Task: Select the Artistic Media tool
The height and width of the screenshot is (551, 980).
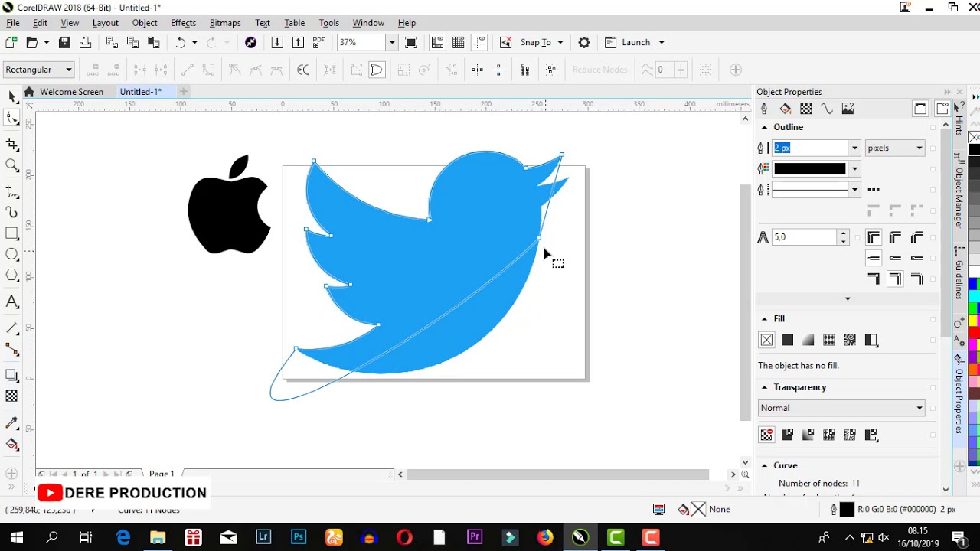Action: [x=11, y=212]
